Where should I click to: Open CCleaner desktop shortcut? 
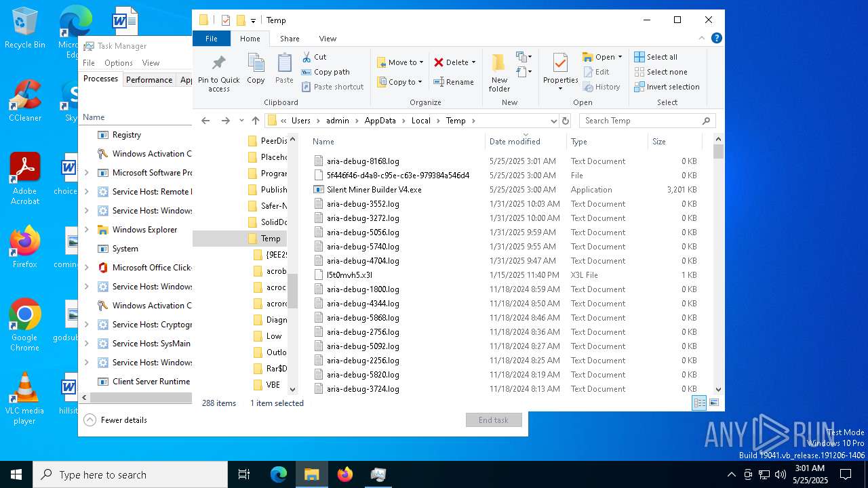click(x=25, y=100)
